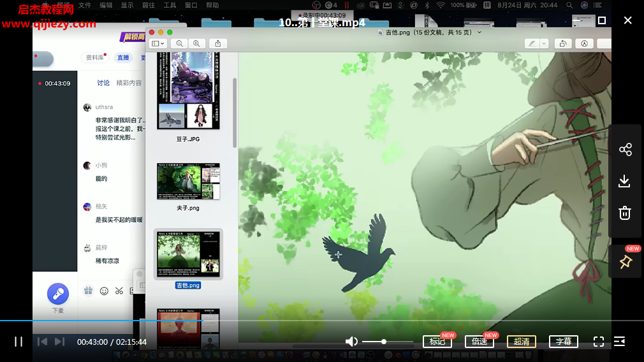Click the chat message 是我买不起的暖暖

pyautogui.click(x=119, y=220)
